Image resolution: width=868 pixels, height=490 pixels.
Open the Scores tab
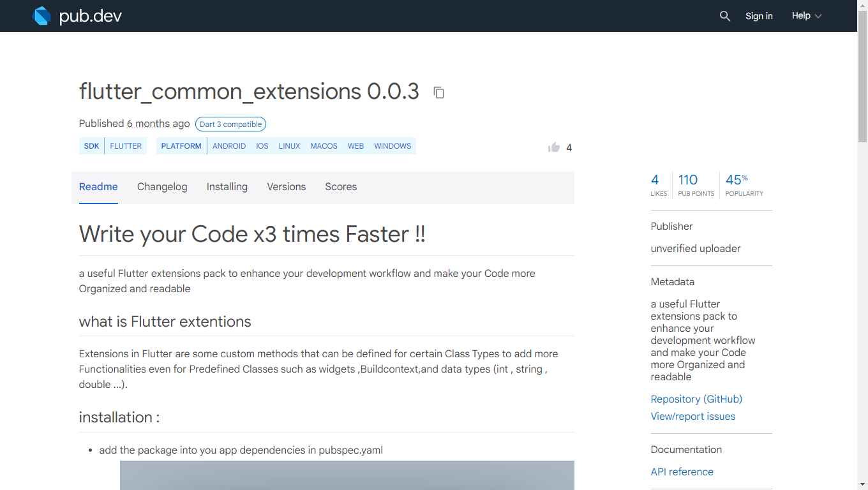tap(341, 186)
